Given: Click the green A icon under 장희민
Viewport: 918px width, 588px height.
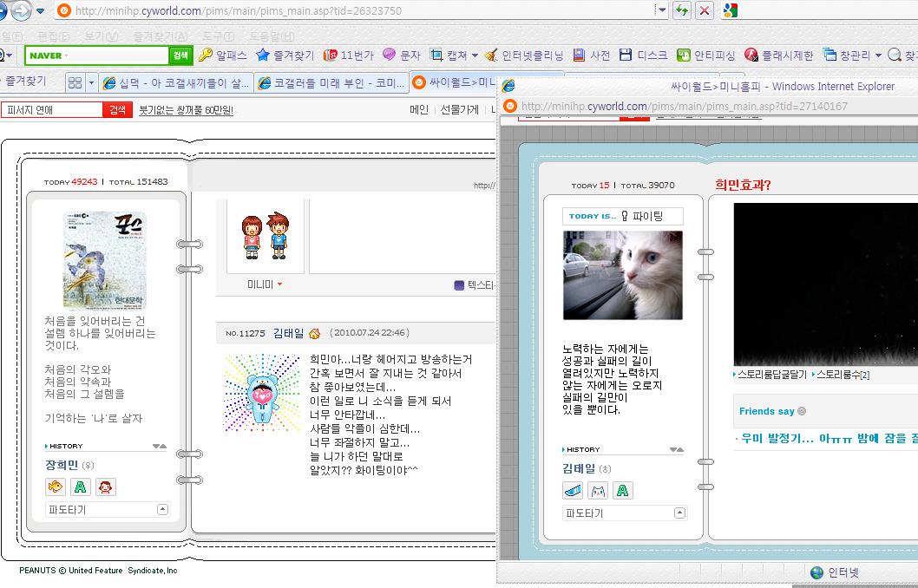Looking at the screenshot, I should click(x=80, y=487).
